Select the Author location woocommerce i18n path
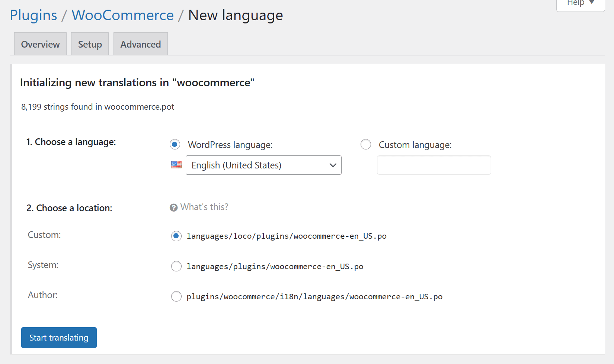 click(176, 296)
